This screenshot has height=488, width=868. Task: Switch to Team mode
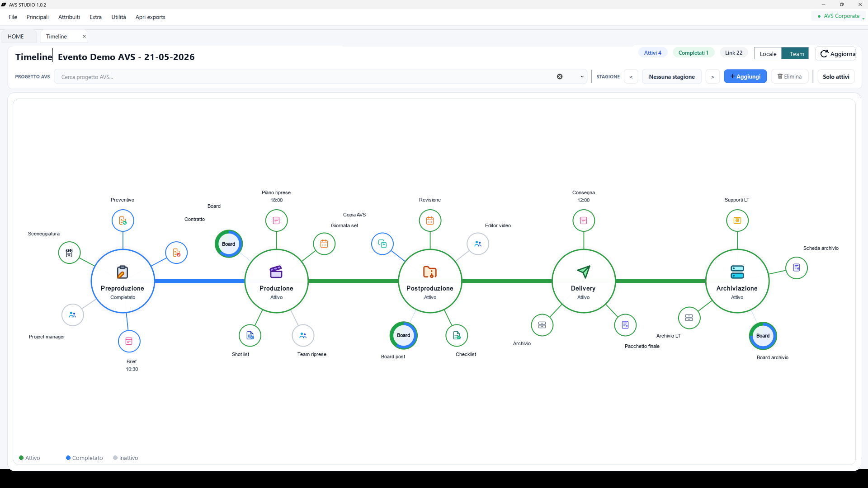796,54
